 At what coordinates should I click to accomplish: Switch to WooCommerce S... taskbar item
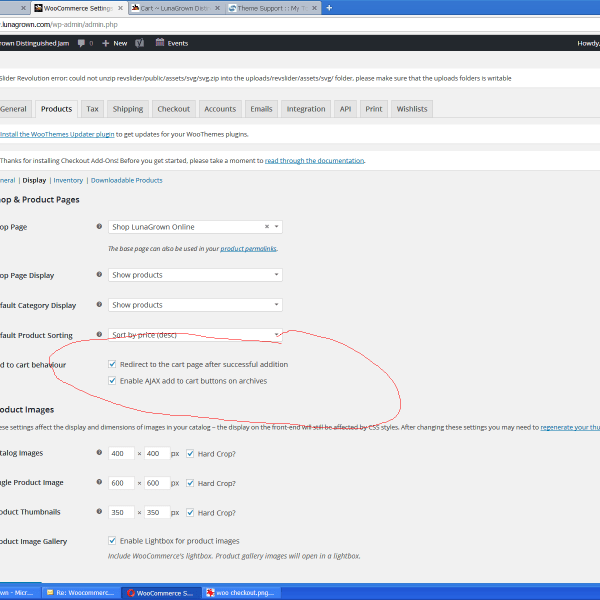161,593
